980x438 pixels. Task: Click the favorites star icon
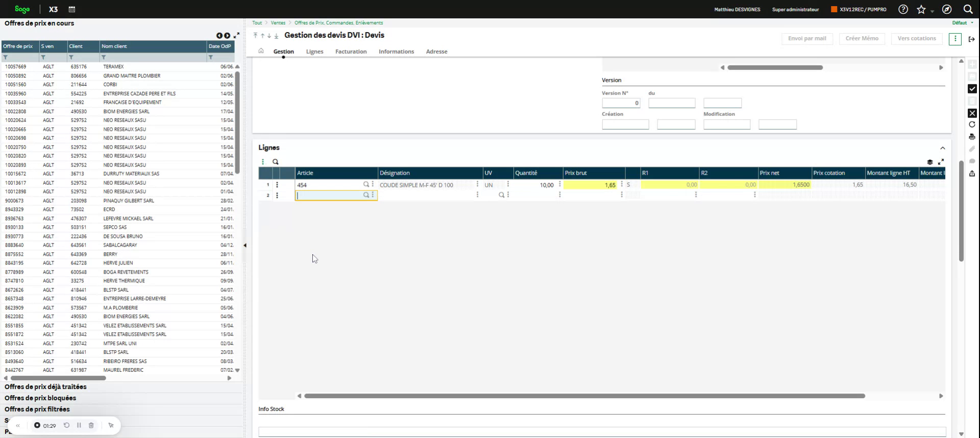pos(921,9)
